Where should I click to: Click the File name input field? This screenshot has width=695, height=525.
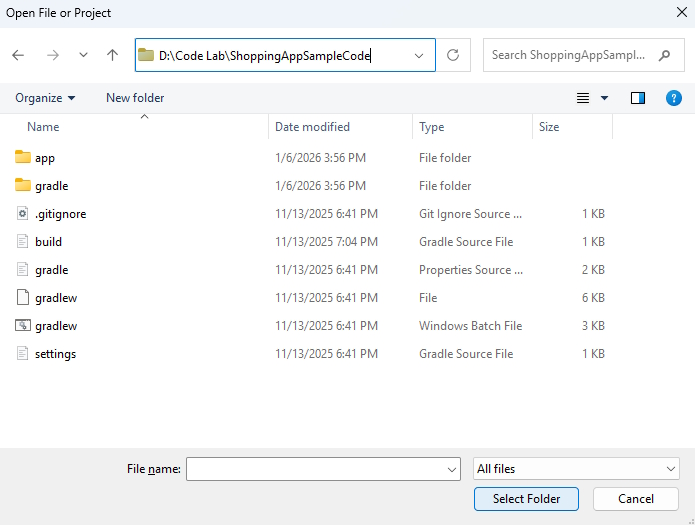(314, 469)
